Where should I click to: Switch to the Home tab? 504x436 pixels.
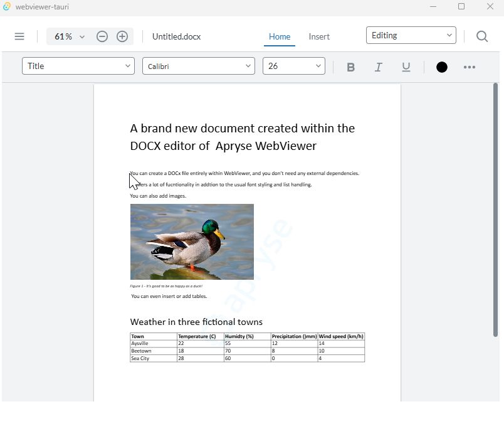tap(280, 36)
